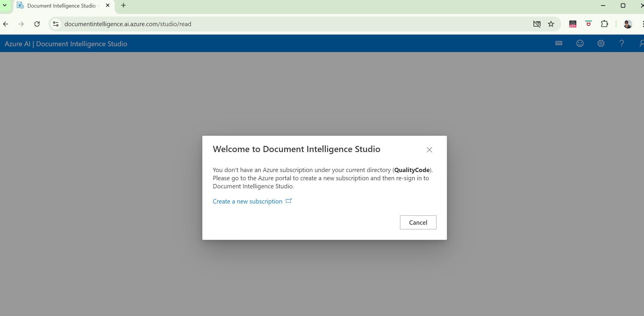The image size is (644, 316).
Task: Open the Extensions puzzle piece menu
Action: tap(604, 24)
